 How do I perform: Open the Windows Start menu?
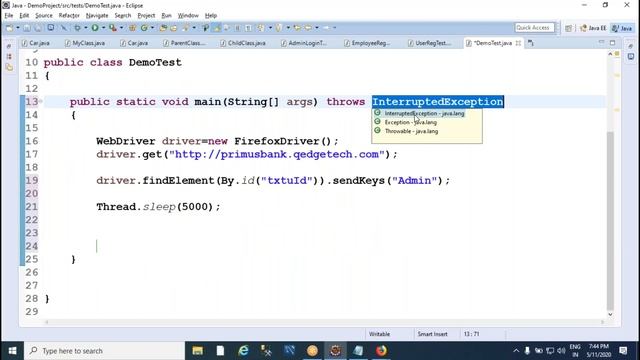(12, 351)
